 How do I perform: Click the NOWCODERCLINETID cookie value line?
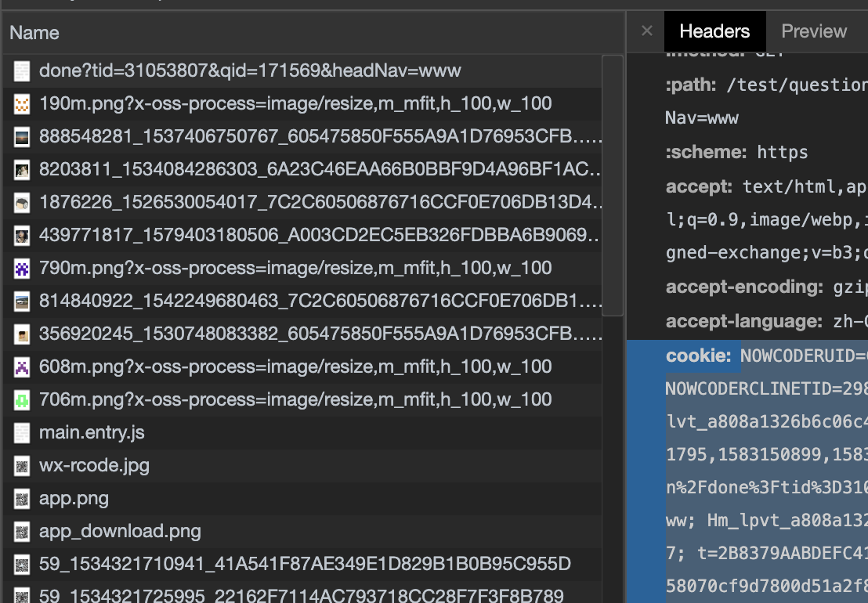[767, 389]
